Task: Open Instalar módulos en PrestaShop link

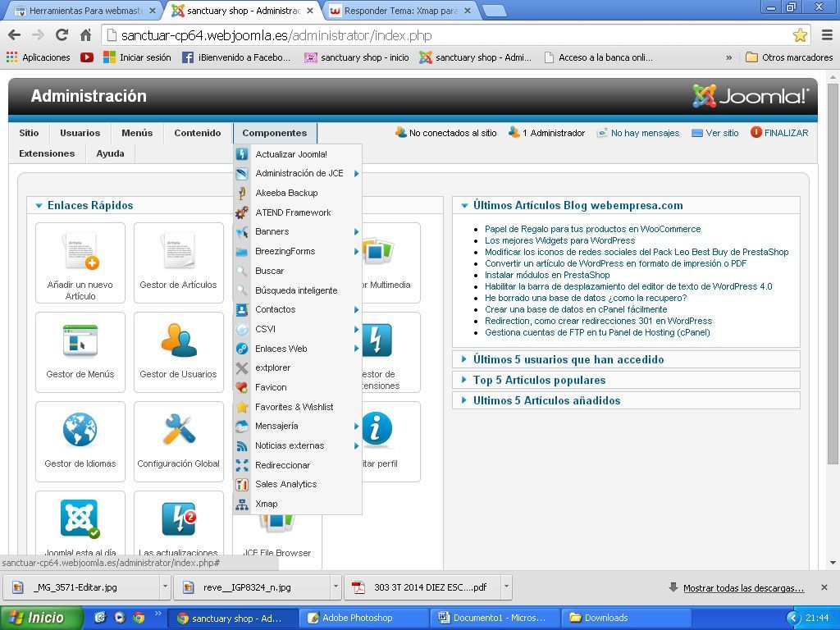Action: 547,275
